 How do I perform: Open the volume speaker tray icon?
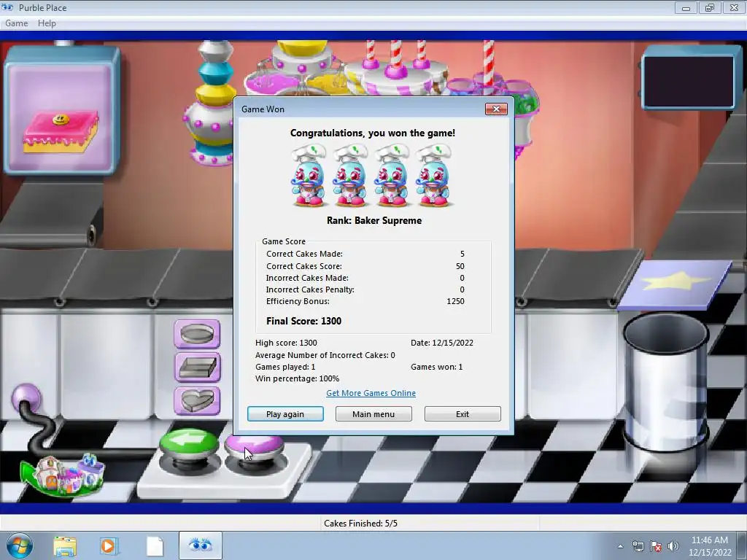[x=673, y=546]
